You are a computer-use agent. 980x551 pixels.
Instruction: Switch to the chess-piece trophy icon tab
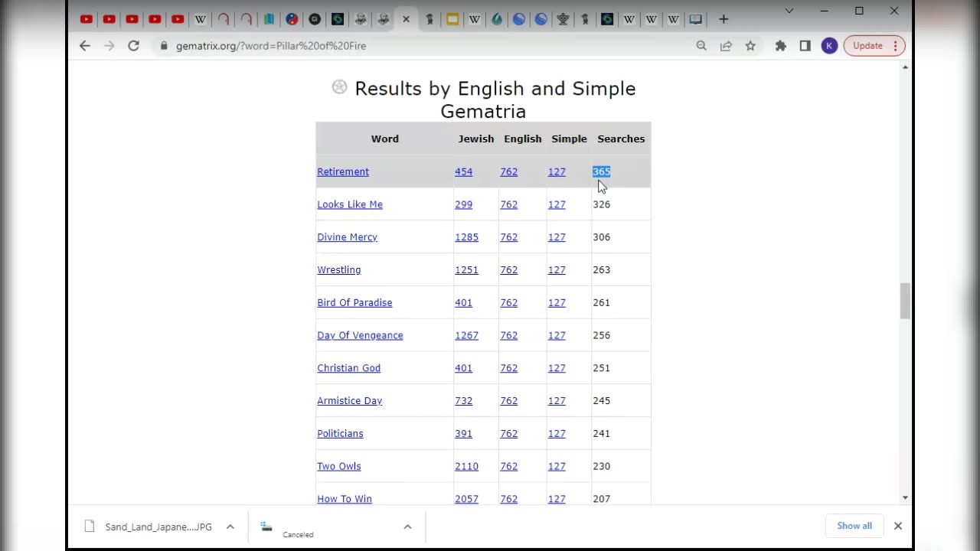tap(563, 19)
